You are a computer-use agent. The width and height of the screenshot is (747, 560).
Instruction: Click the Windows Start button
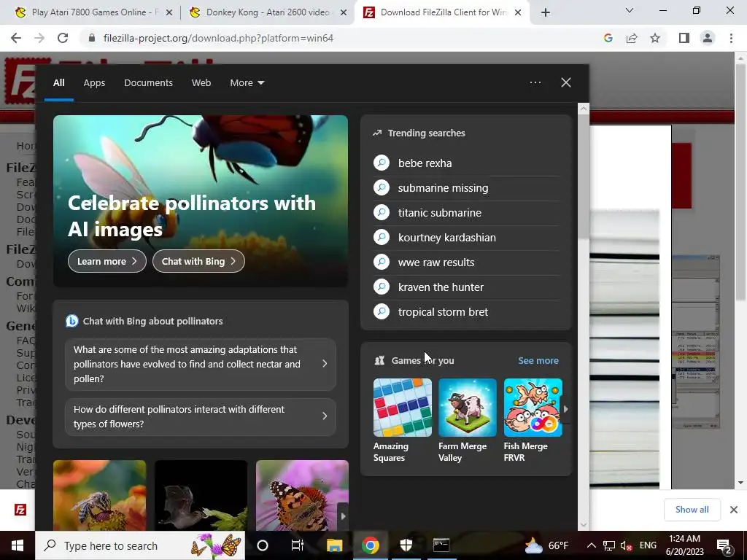pos(18,545)
